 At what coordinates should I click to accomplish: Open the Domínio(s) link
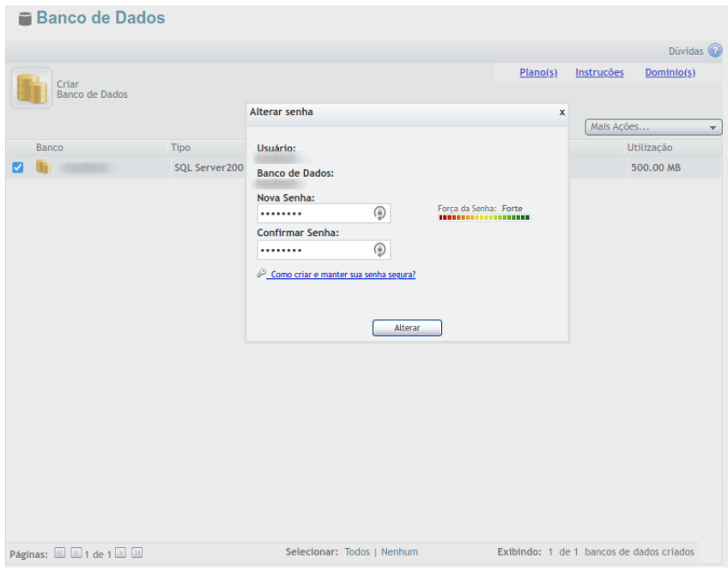click(670, 73)
